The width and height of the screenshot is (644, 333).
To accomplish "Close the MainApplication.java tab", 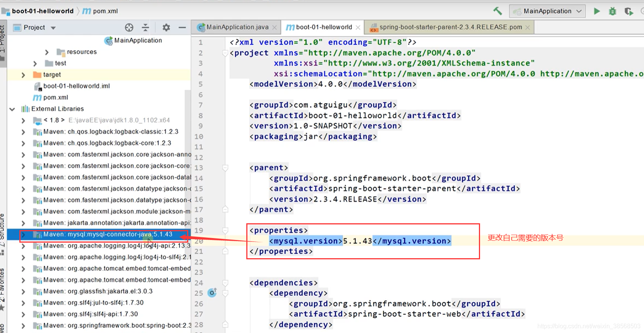I will click(x=275, y=27).
